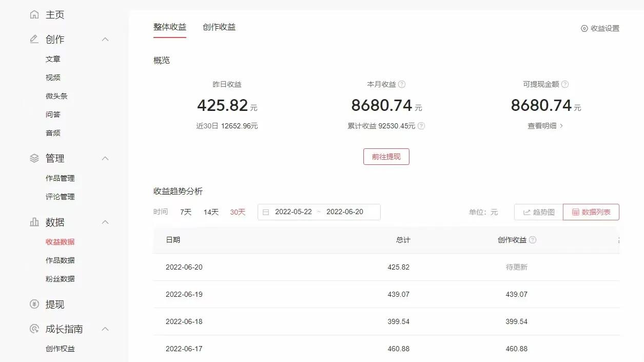Collapse the 创作 sidebar section
Image resolution: width=644 pixels, height=362 pixels.
(x=105, y=39)
